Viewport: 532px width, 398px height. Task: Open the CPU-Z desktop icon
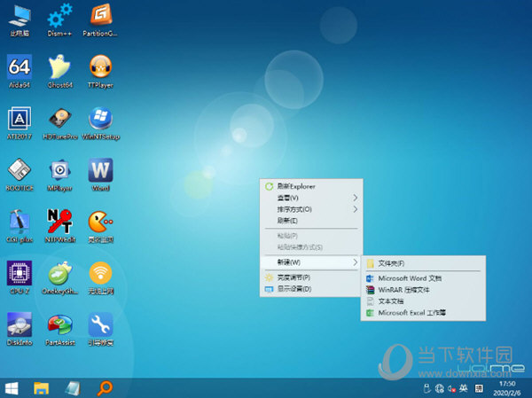pyautogui.click(x=19, y=272)
